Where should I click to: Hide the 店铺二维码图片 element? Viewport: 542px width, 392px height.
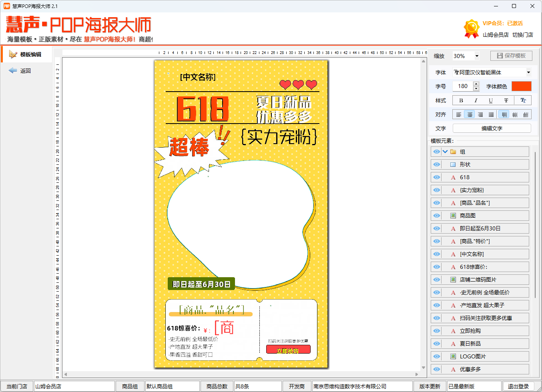(x=436, y=279)
